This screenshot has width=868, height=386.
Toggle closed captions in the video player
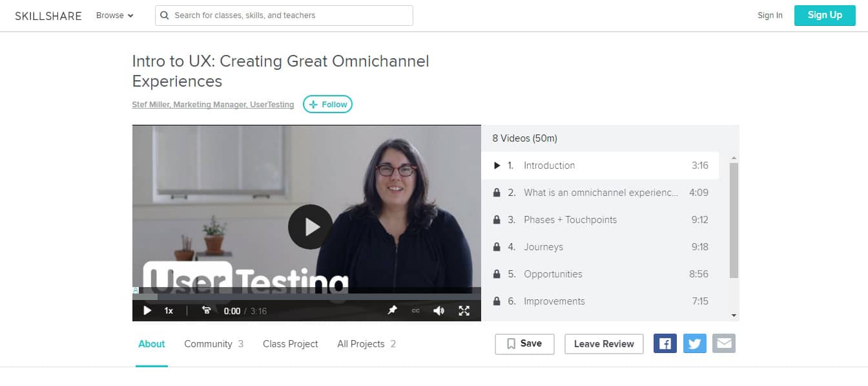tap(415, 311)
